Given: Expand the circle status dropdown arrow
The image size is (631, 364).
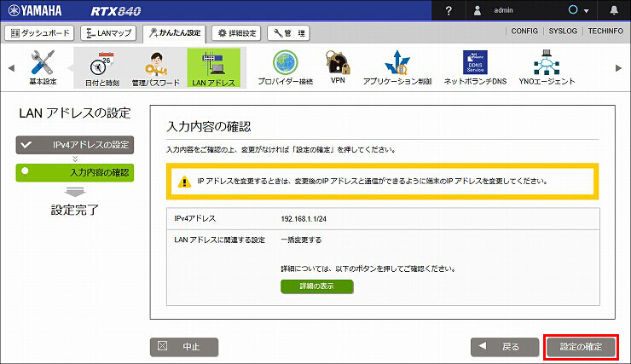Looking at the screenshot, I should [587, 11].
